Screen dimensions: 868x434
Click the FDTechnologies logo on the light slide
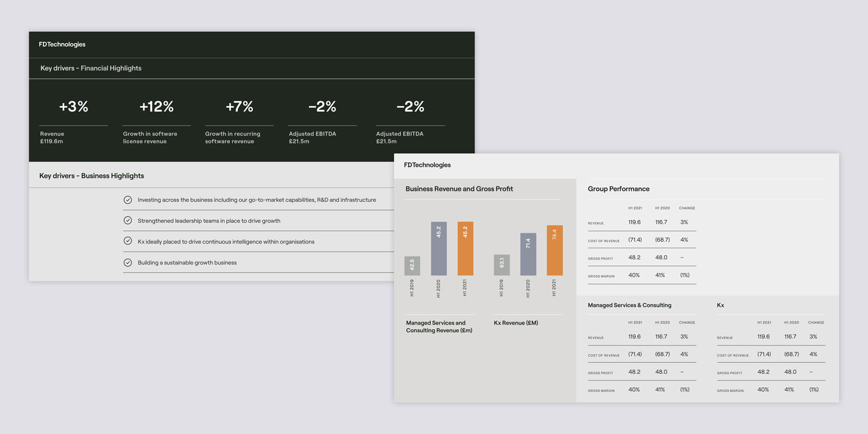427,165
